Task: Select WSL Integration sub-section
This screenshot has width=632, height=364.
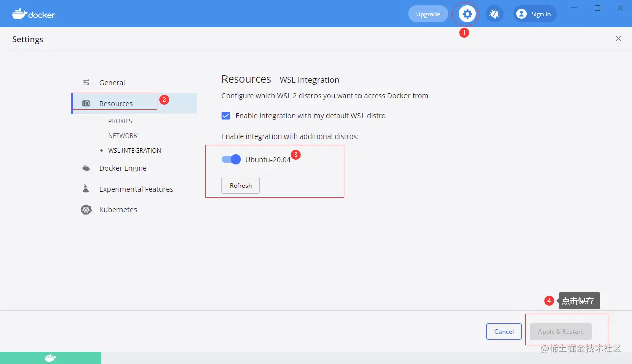Action: click(x=134, y=151)
